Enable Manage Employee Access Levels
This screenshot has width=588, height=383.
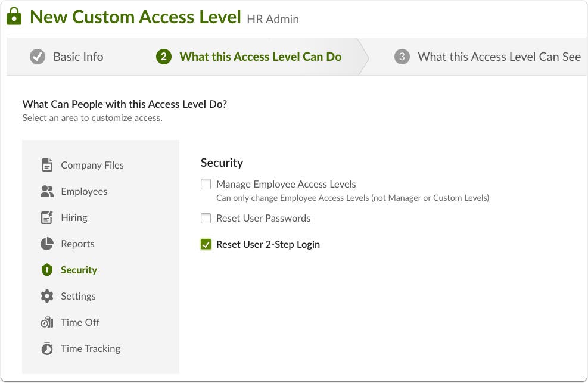[206, 184]
